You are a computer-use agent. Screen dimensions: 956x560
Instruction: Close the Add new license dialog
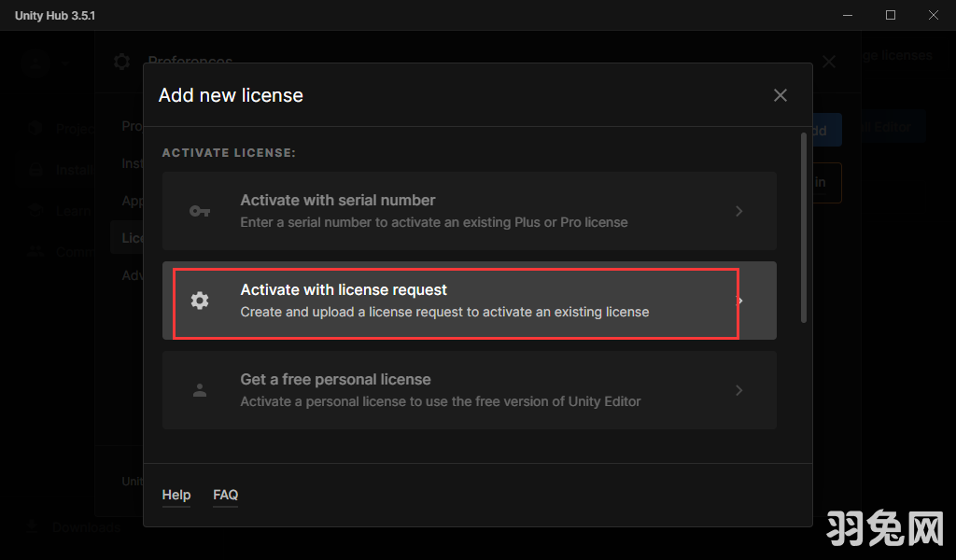780,95
